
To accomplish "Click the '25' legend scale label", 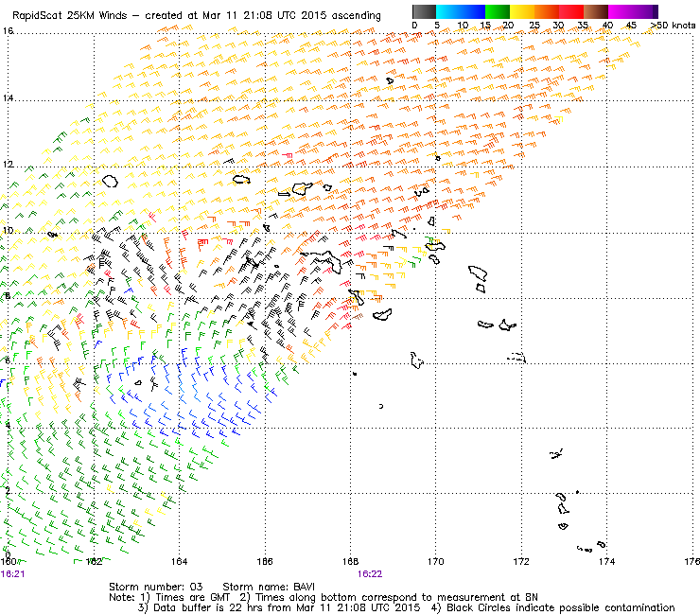I will pos(534,26).
